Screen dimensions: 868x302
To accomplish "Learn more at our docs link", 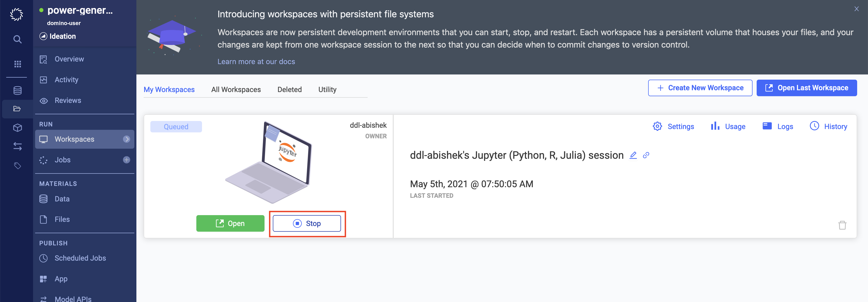I will click(256, 61).
